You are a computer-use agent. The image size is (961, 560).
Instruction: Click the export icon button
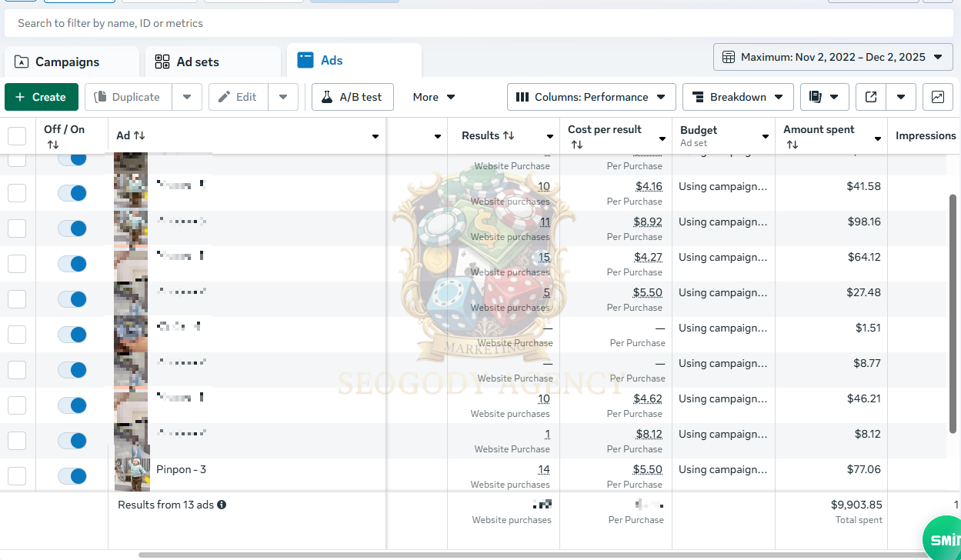tap(871, 97)
